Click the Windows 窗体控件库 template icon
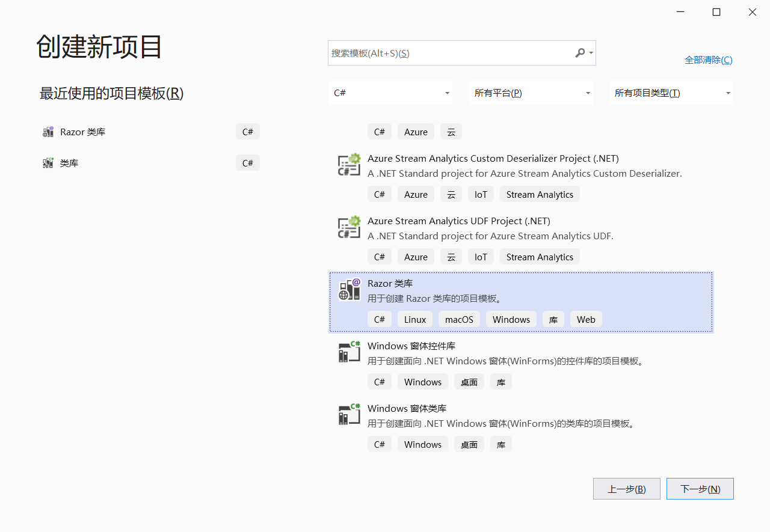This screenshot has height=532, width=770. [349, 352]
